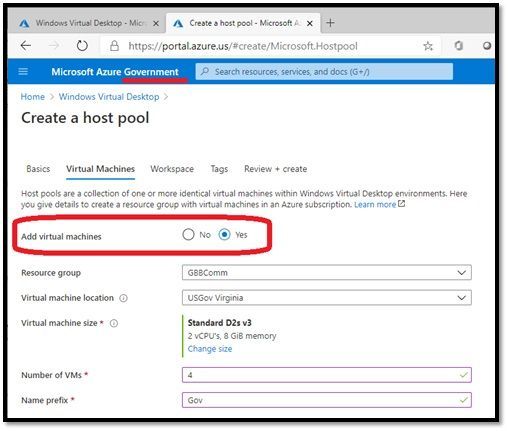Click the search resources box

click(x=324, y=71)
